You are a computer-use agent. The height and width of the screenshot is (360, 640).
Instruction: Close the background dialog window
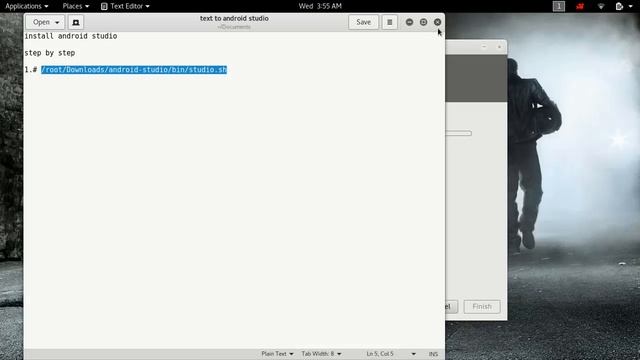(499, 47)
